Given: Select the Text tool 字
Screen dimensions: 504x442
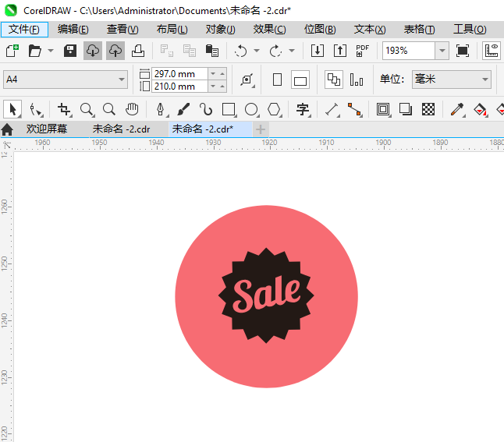Looking at the screenshot, I should click(x=303, y=110).
